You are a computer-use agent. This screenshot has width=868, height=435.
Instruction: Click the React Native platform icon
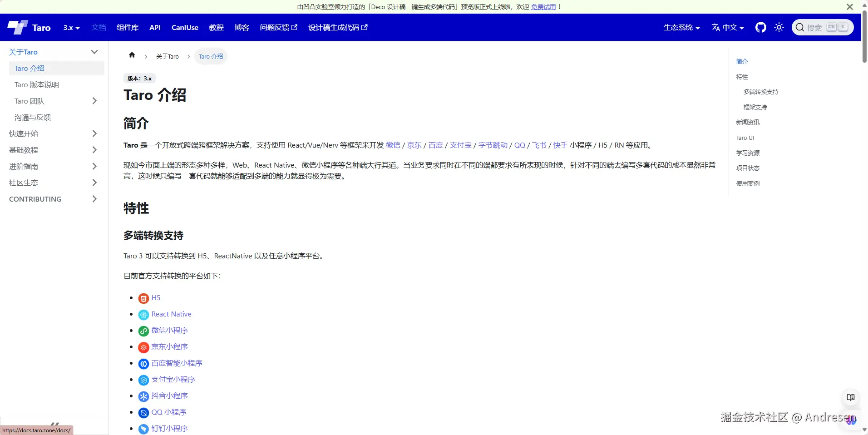pyautogui.click(x=143, y=315)
